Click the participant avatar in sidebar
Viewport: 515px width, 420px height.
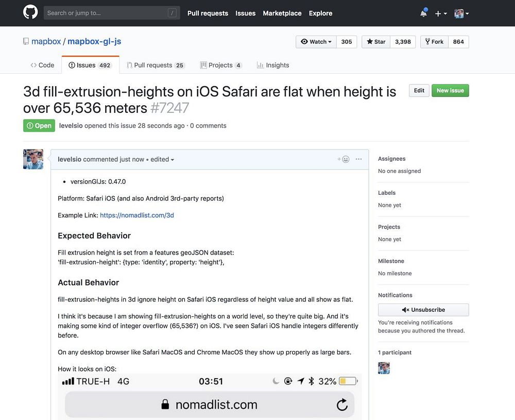coord(384,368)
